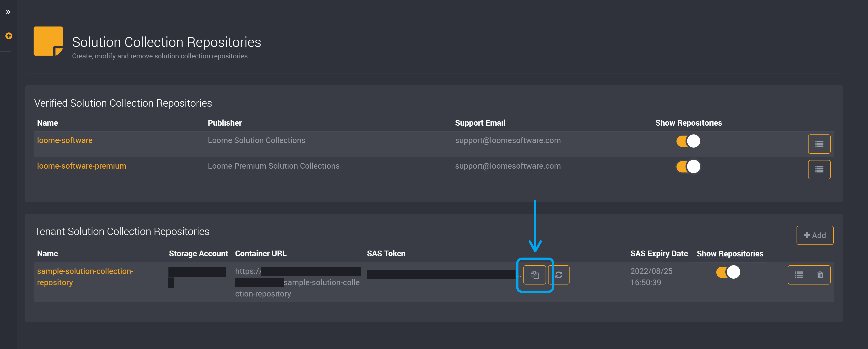Click the SAS Expiry Date column header
Image resolution: width=868 pixels, height=349 pixels.
pos(659,253)
